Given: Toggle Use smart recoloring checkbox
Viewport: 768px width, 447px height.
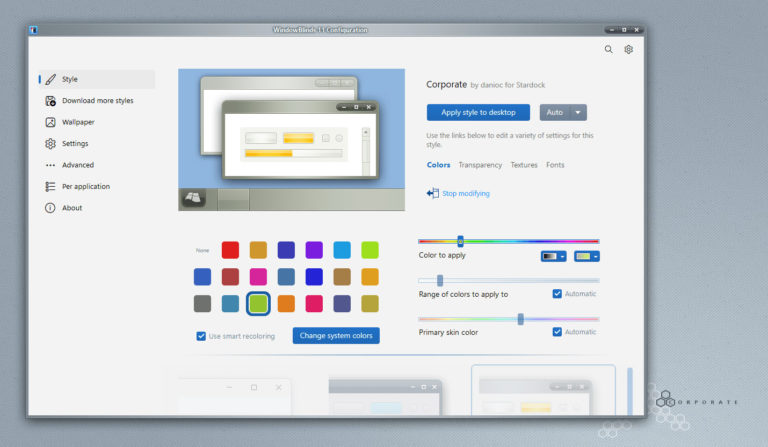Looking at the screenshot, I should pos(201,336).
